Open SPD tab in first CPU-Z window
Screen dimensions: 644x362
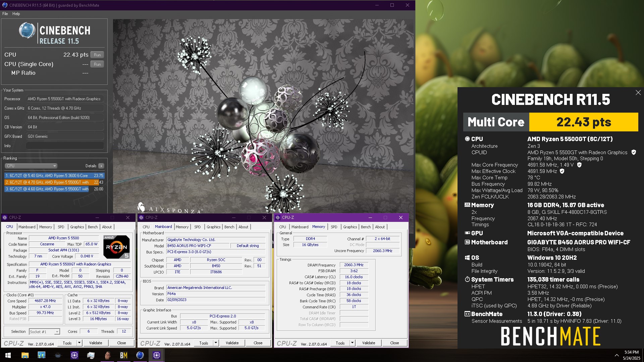pyautogui.click(x=61, y=227)
